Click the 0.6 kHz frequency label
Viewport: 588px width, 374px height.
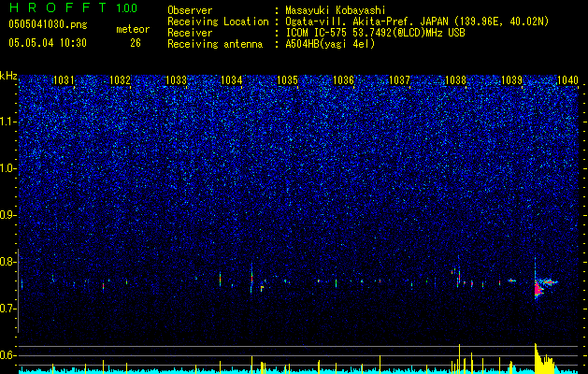pos(8,355)
